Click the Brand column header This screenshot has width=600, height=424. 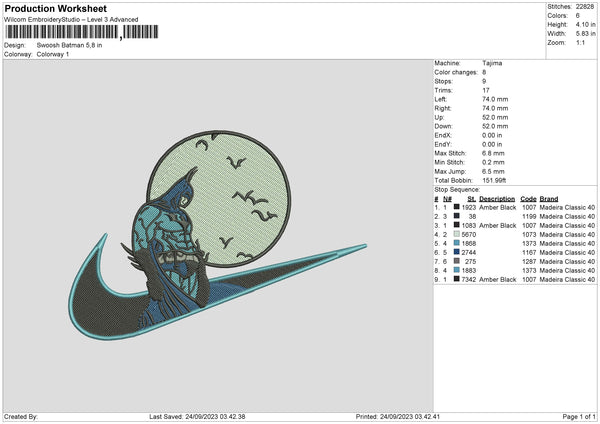[549, 199]
